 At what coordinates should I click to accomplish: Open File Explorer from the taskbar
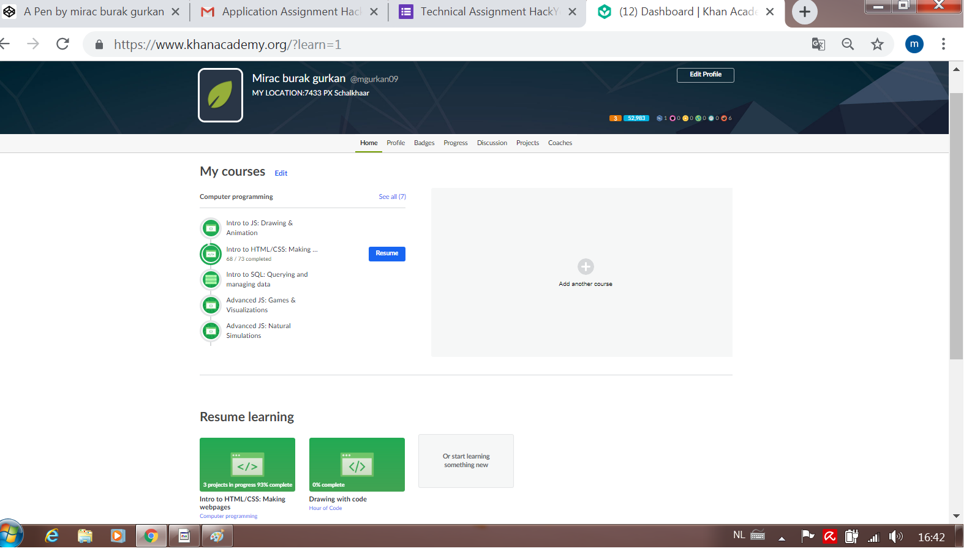(85, 536)
